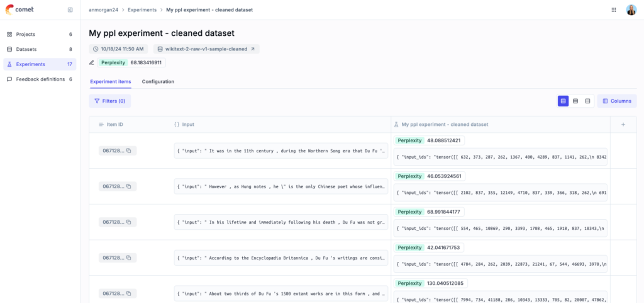Screen dimensions: 644x303
Task: Click the pencil edit icon beside Perplexity
Action: (x=92, y=62)
